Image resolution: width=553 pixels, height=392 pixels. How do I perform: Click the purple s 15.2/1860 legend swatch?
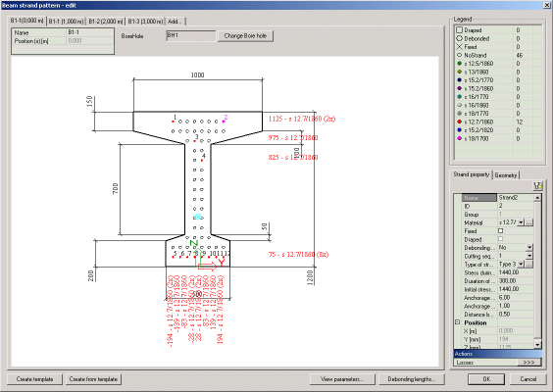coord(459,88)
